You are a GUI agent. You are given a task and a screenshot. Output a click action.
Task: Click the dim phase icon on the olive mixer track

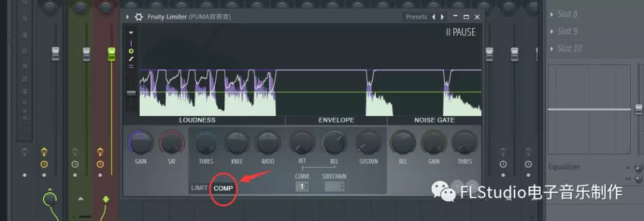pyautogui.click(x=75, y=152)
